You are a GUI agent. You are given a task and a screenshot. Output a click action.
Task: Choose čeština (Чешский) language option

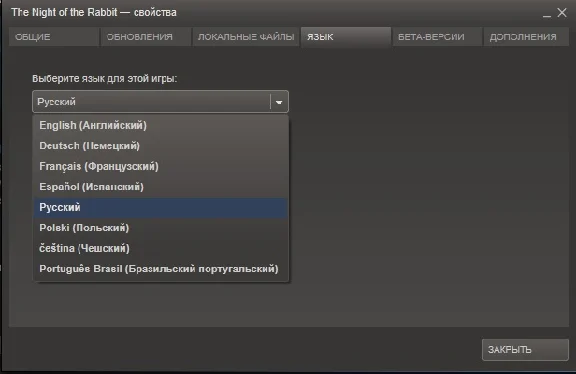pyautogui.click(x=160, y=248)
